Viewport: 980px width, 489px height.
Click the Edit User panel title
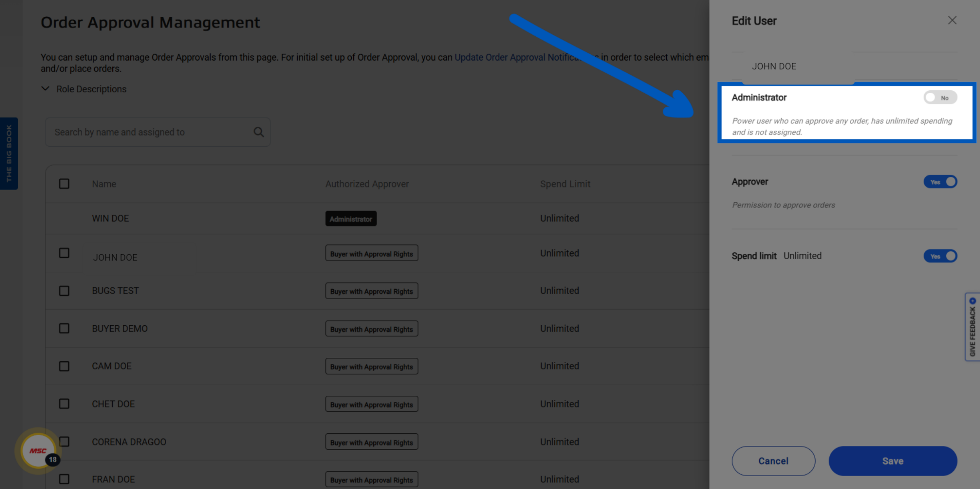click(x=754, y=21)
